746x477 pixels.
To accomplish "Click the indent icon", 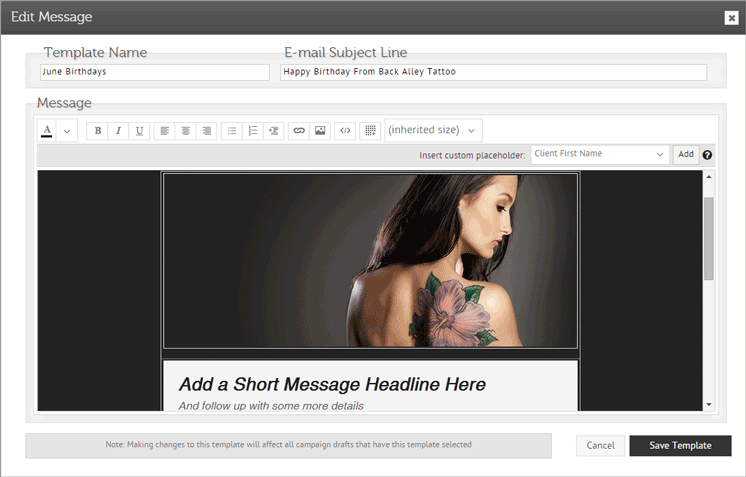I will point(273,131).
